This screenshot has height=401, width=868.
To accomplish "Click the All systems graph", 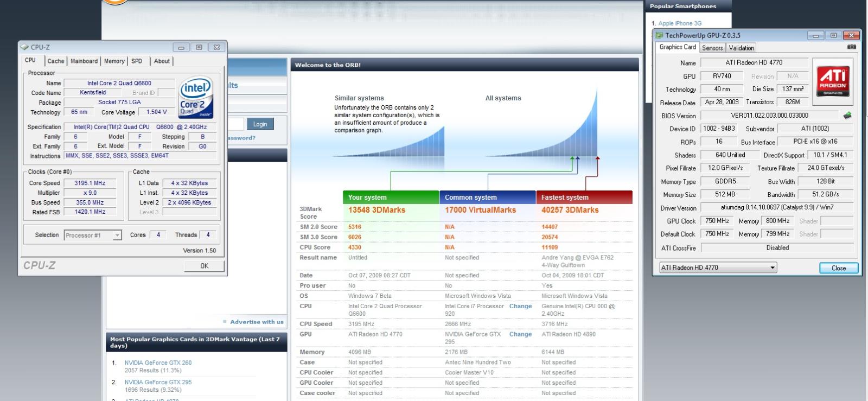I will (x=542, y=122).
